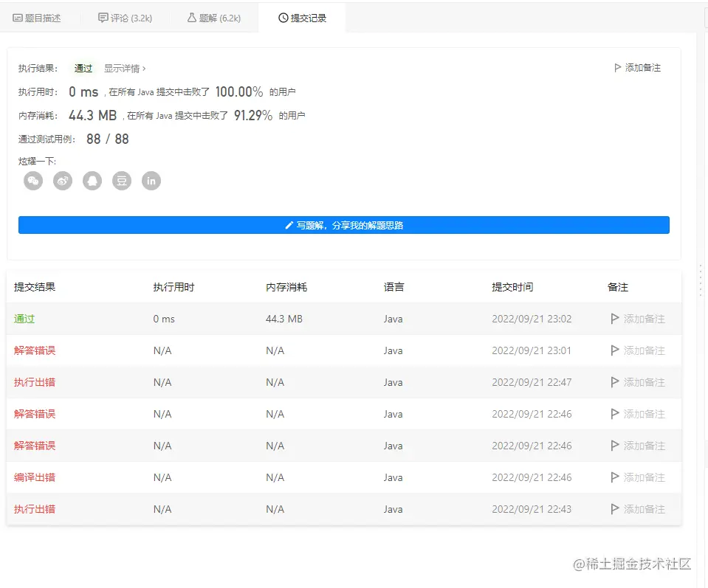This screenshot has height=588, width=708.
Task: Open 编译出错 submission from 22:46
Action: 34,477
